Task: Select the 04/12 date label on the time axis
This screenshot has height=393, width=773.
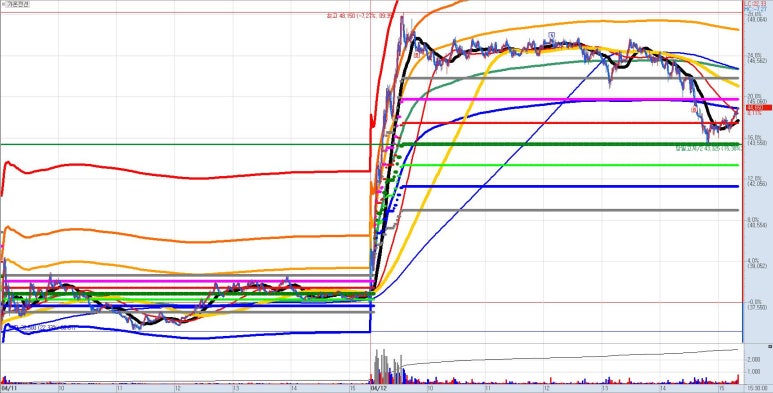Action: click(x=376, y=389)
